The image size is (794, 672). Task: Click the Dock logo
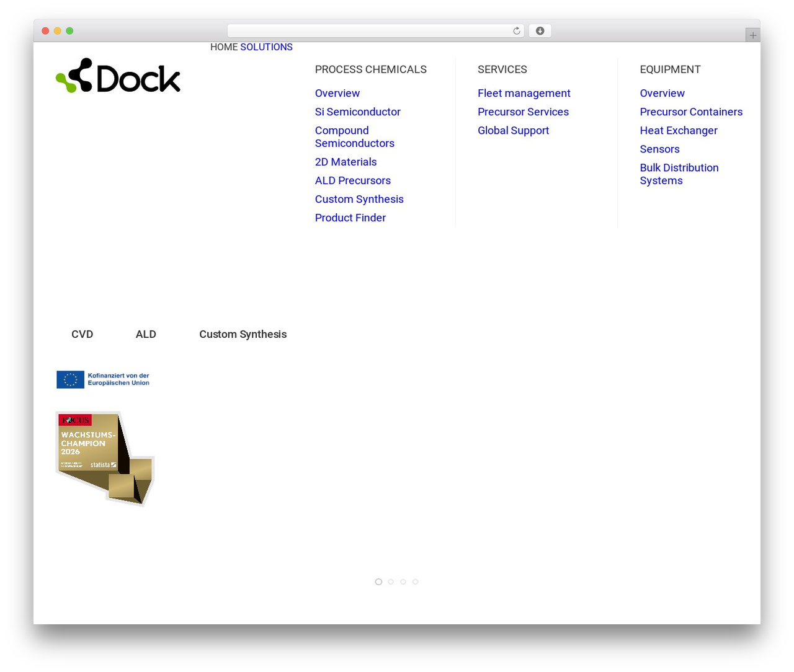tap(118, 76)
